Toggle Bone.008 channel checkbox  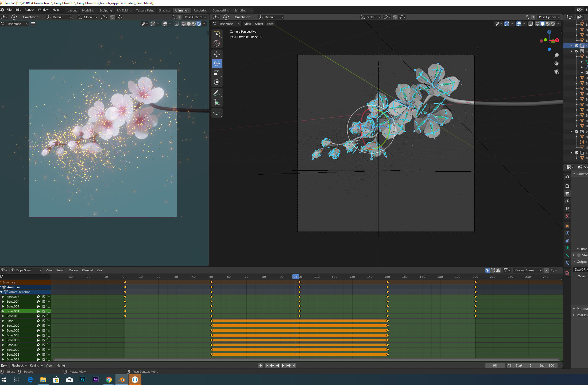[x=44, y=345]
